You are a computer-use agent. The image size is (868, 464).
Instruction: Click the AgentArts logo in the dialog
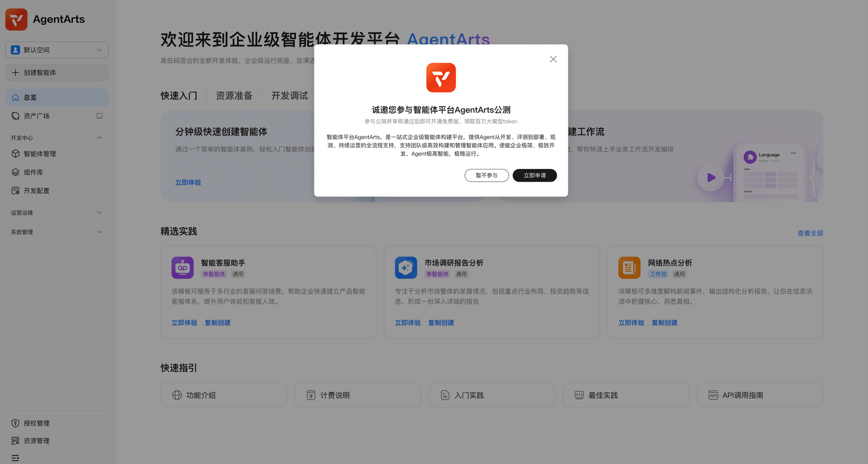(x=441, y=78)
